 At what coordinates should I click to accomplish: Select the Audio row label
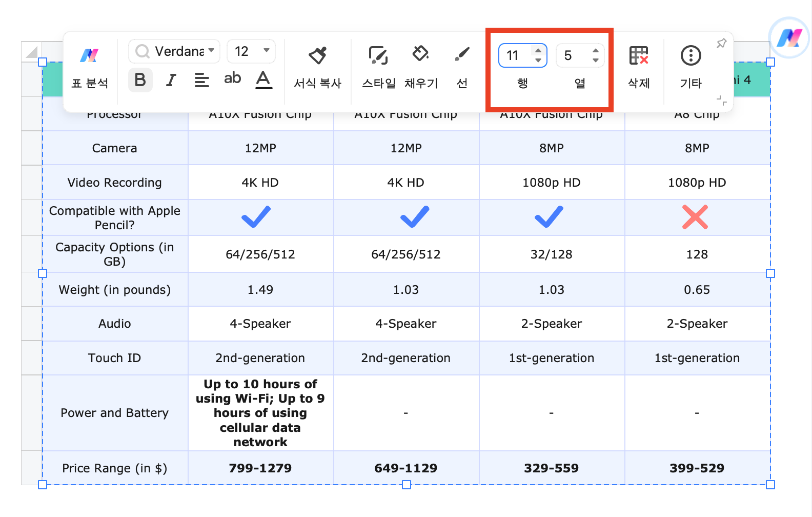coord(115,324)
